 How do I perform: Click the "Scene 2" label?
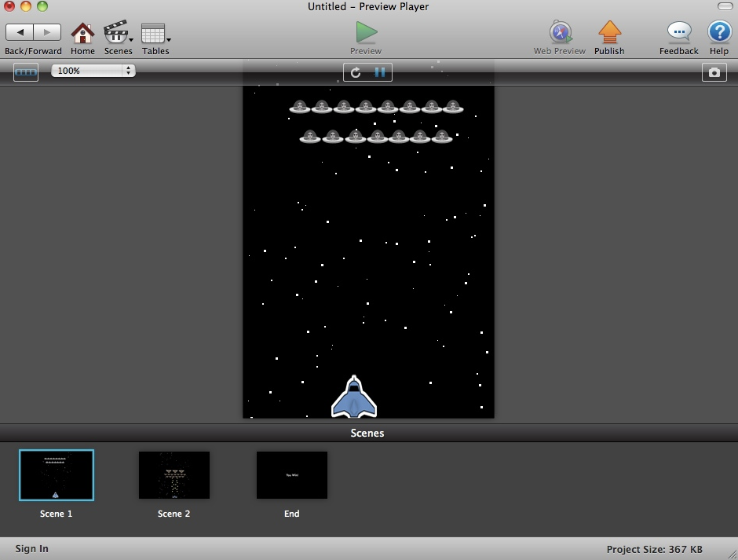174,514
